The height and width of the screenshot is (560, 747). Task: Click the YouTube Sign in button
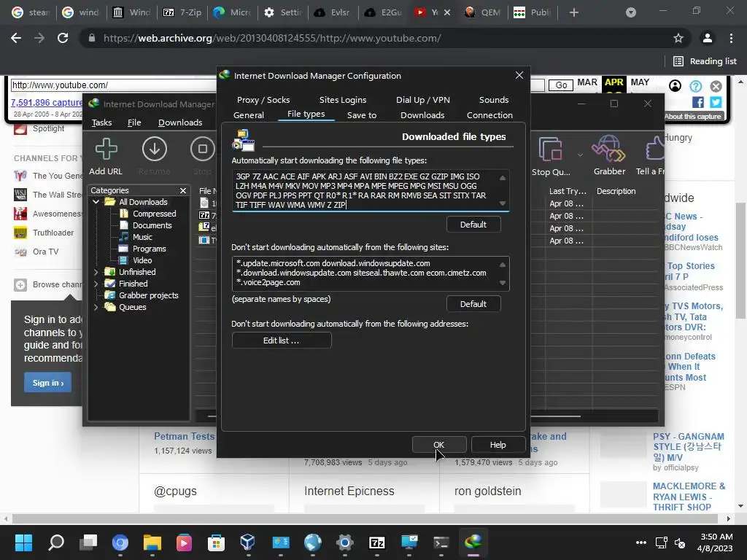click(47, 383)
